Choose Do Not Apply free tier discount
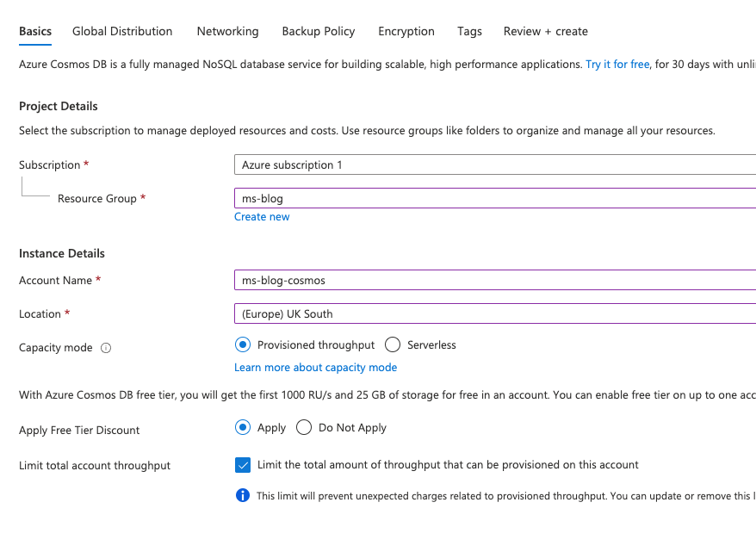Image resolution: width=756 pixels, height=552 pixels. coord(304,428)
